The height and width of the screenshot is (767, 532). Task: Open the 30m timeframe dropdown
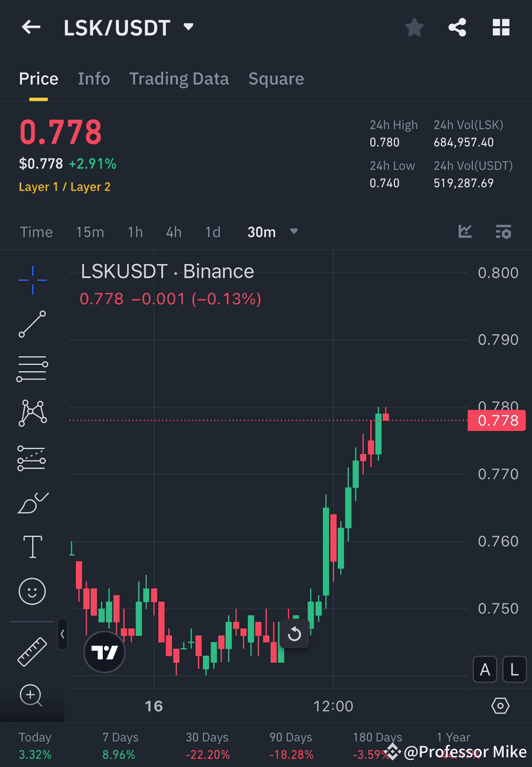pos(272,232)
